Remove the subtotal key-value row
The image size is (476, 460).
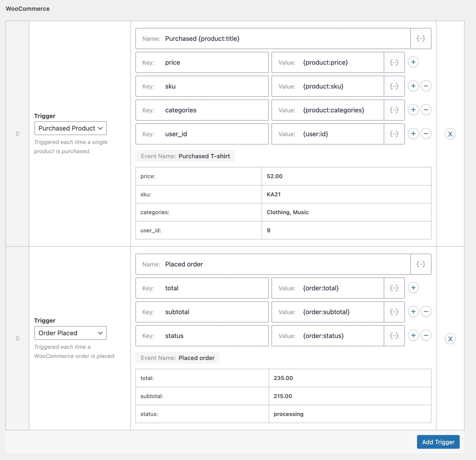point(426,312)
